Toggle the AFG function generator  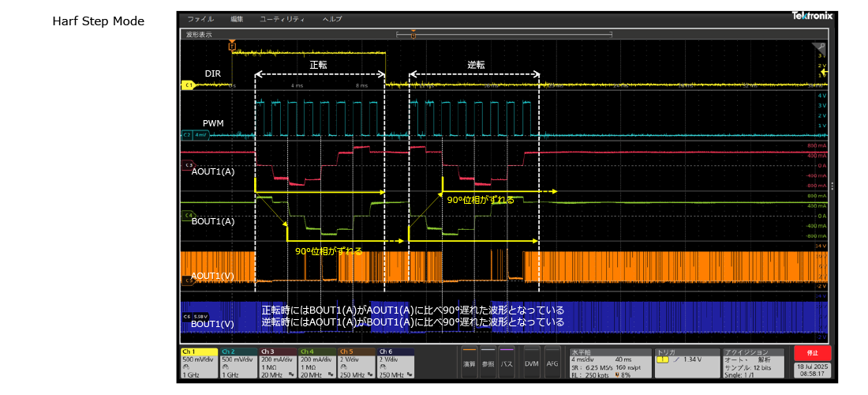552,362
